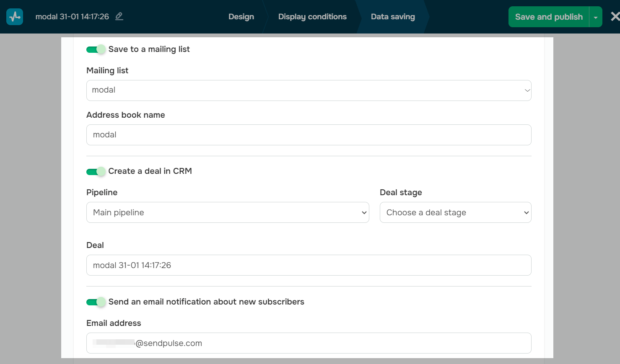
Task: Click the modal title text in header
Action: (72, 17)
